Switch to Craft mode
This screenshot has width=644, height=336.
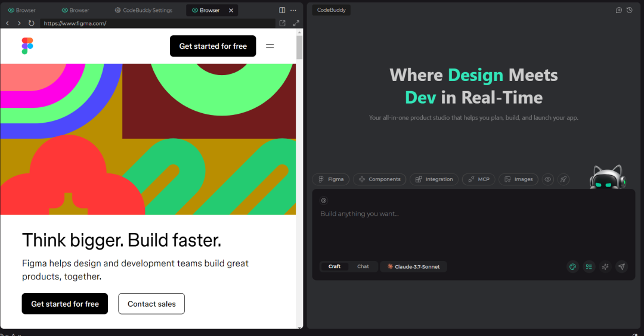coord(335,267)
